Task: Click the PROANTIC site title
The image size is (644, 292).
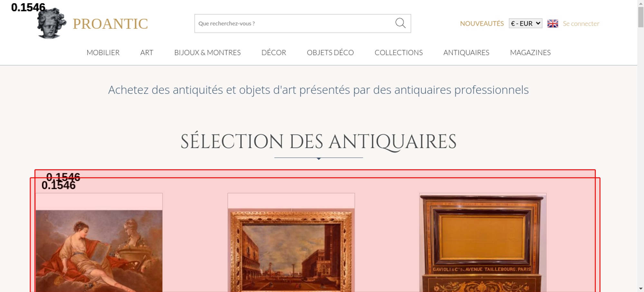Action: pyautogui.click(x=110, y=24)
